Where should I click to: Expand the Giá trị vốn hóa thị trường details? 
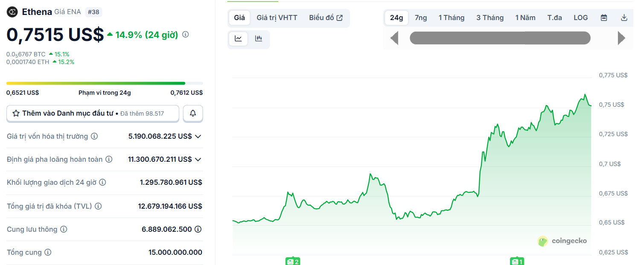(x=198, y=136)
